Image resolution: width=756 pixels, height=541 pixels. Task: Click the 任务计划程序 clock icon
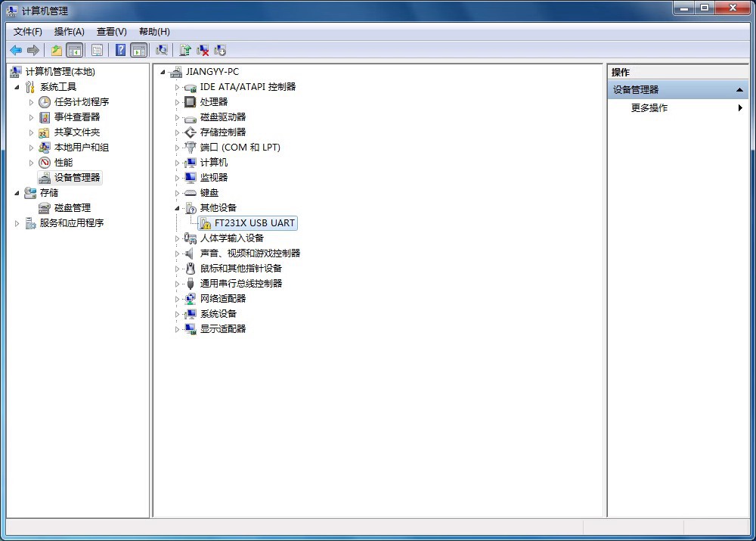[x=45, y=102]
